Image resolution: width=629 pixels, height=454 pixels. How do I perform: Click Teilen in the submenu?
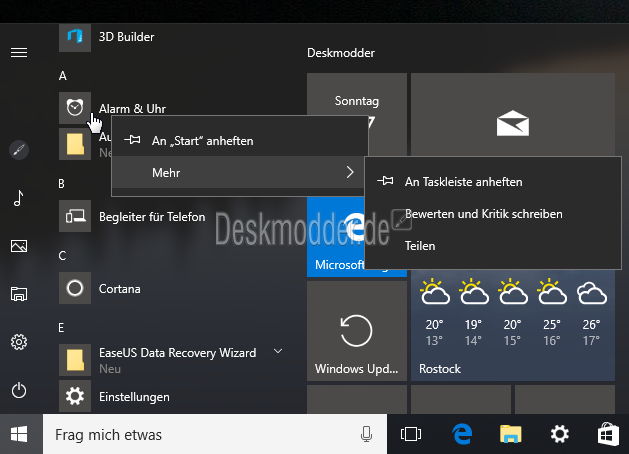(420, 245)
